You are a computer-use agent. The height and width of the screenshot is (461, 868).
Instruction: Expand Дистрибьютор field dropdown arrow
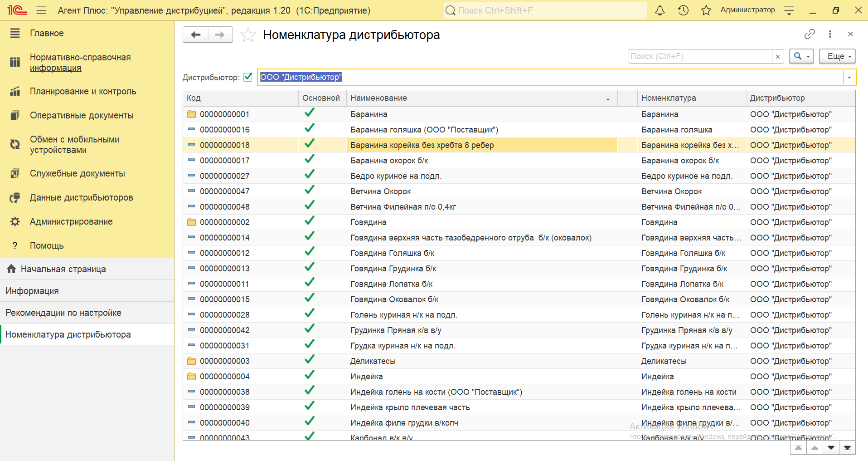tap(849, 78)
